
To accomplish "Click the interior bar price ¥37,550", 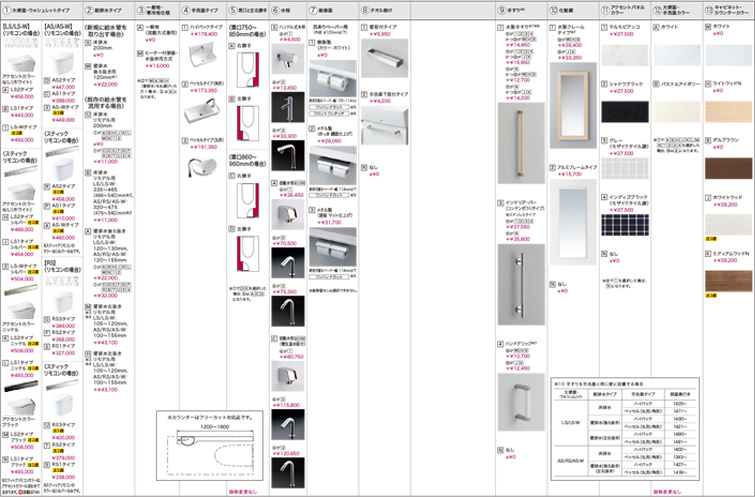I will [518, 226].
